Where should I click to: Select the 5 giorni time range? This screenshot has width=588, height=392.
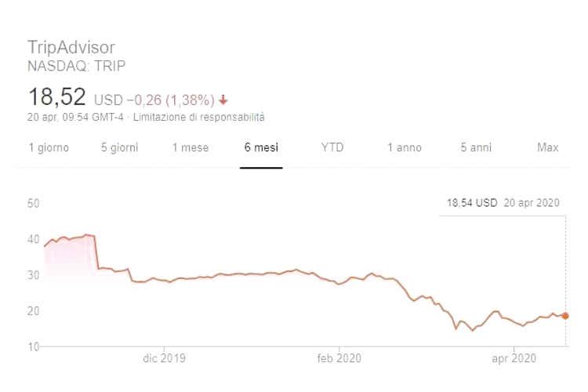click(x=121, y=147)
